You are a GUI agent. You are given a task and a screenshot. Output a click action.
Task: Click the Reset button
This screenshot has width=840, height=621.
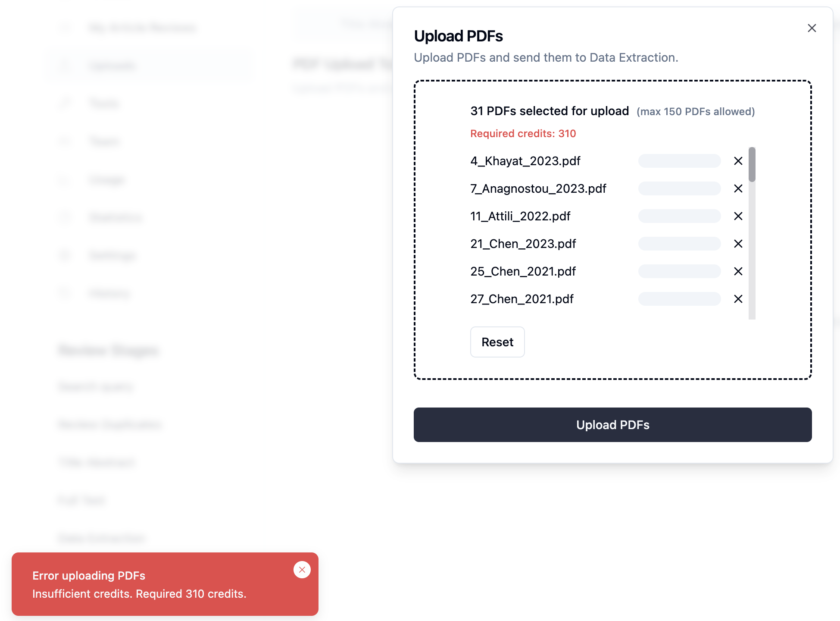click(497, 342)
